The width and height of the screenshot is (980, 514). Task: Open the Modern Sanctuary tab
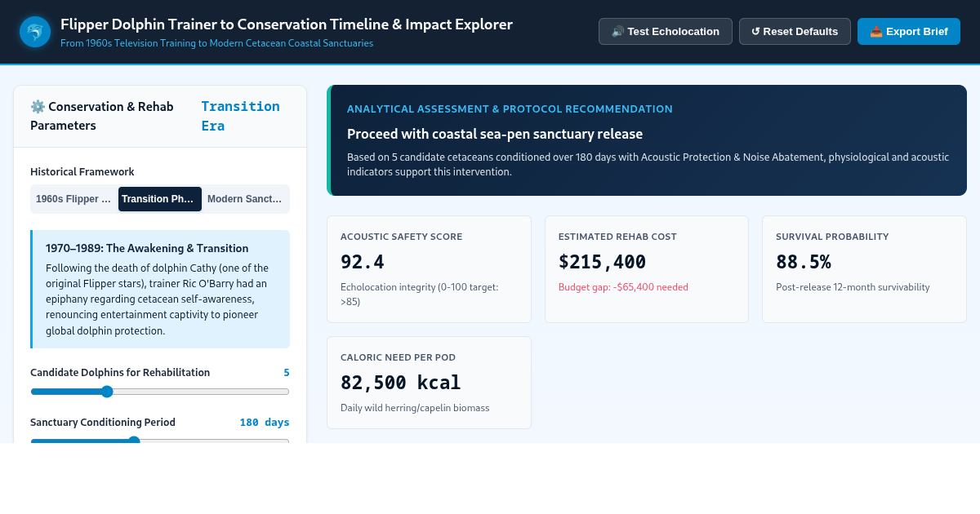[x=246, y=199]
